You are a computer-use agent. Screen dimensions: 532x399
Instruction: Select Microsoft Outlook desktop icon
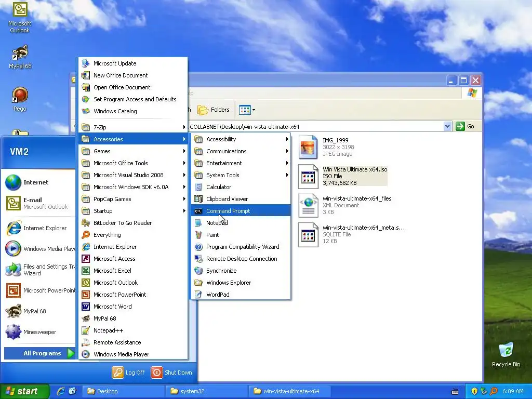click(20, 17)
